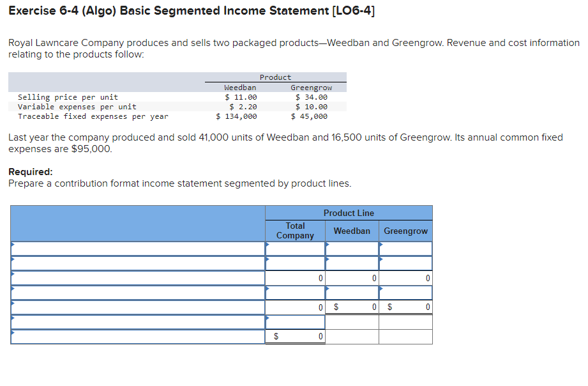Screen dimensions: 588x386
Task: Click Weedban subtotal zero in third row
Action: [352, 278]
